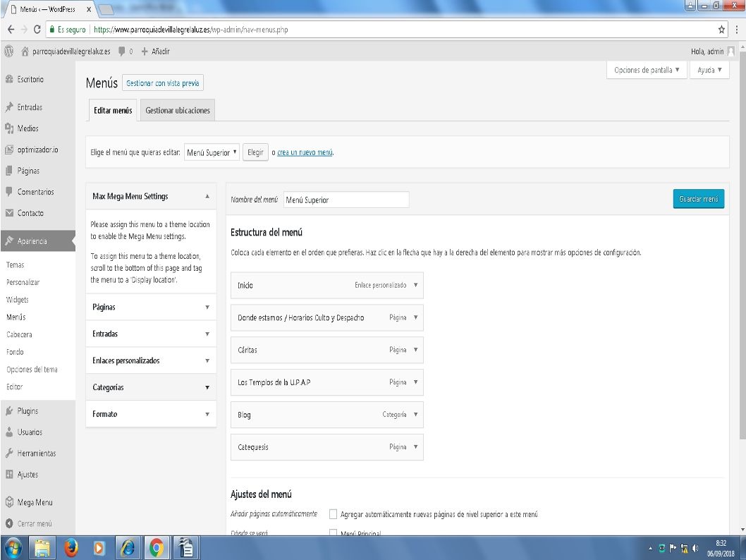The image size is (746, 560).
Task: Open Chrome's three-dot menu
Action: (x=737, y=30)
